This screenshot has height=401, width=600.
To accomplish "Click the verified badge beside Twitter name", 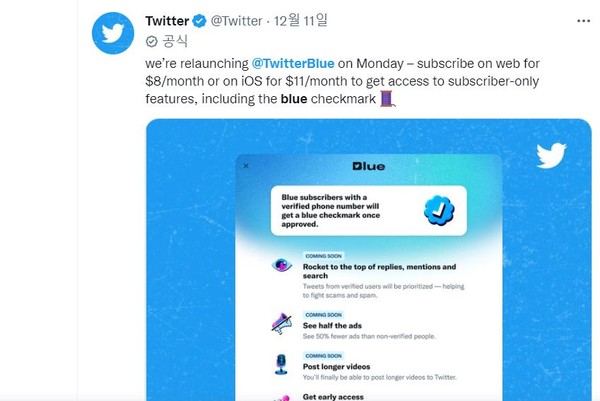I will pos(200,20).
